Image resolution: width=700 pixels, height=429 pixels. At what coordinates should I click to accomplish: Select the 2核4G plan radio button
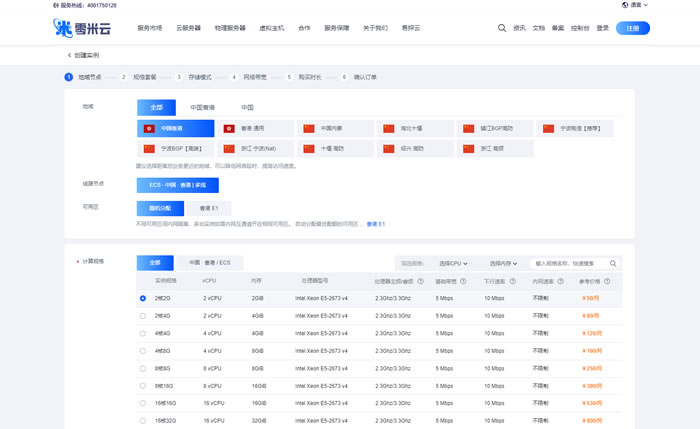[x=143, y=315]
